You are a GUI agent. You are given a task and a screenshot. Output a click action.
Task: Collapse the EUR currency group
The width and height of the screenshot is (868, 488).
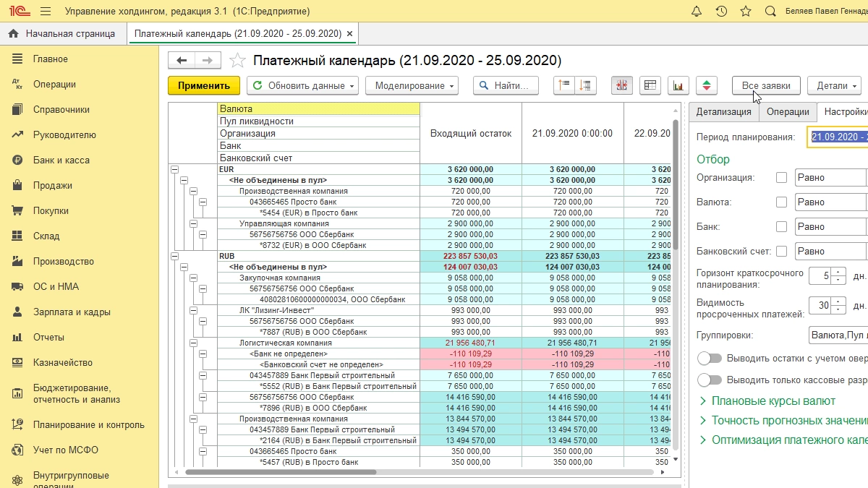point(174,170)
